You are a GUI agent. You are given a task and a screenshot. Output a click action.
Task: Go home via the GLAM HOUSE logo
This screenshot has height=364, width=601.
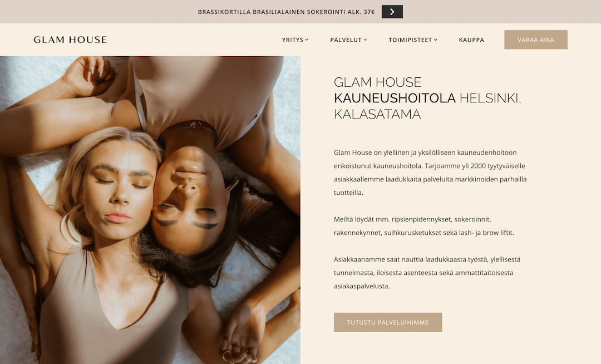point(70,40)
